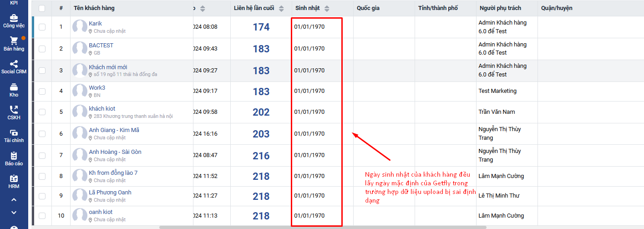
Task: Open customer Anh Giang - Kim Mã
Action: (x=114, y=130)
